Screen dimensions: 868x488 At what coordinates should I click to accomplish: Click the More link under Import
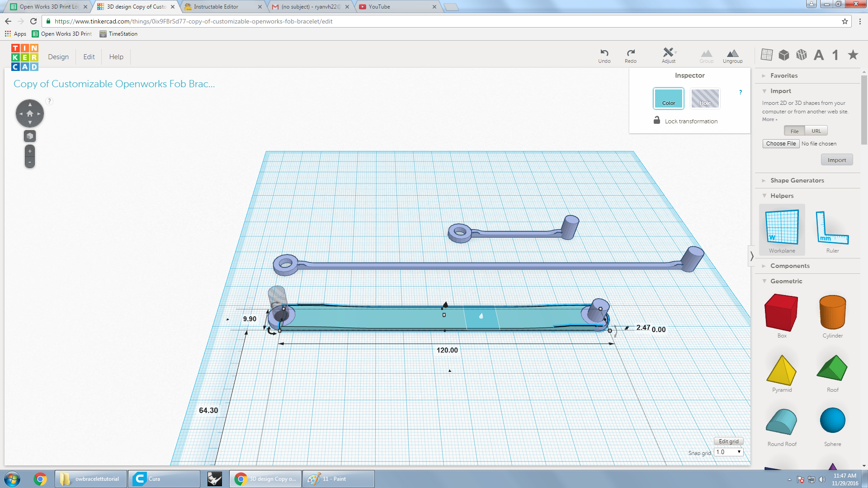coord(769,120)
